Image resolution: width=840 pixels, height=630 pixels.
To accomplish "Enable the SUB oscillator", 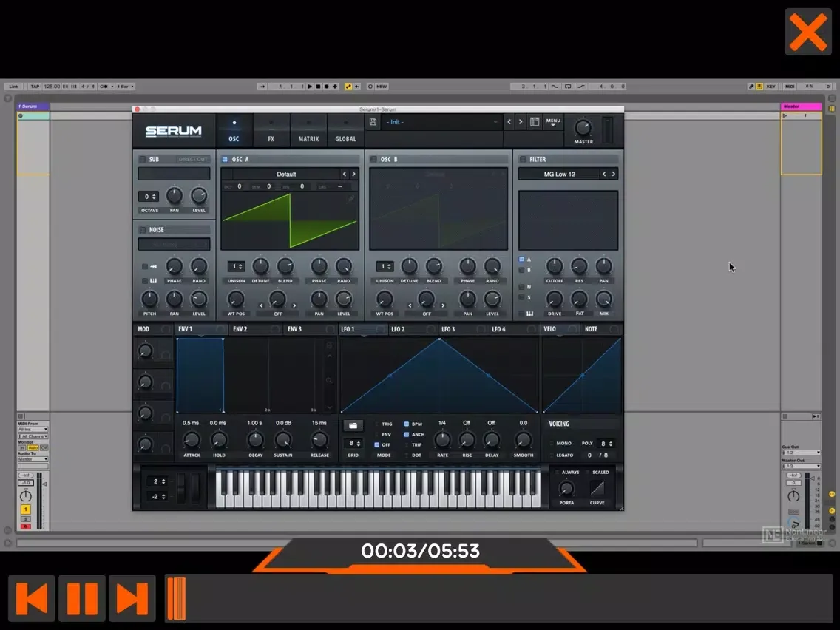I will (143, 159).
